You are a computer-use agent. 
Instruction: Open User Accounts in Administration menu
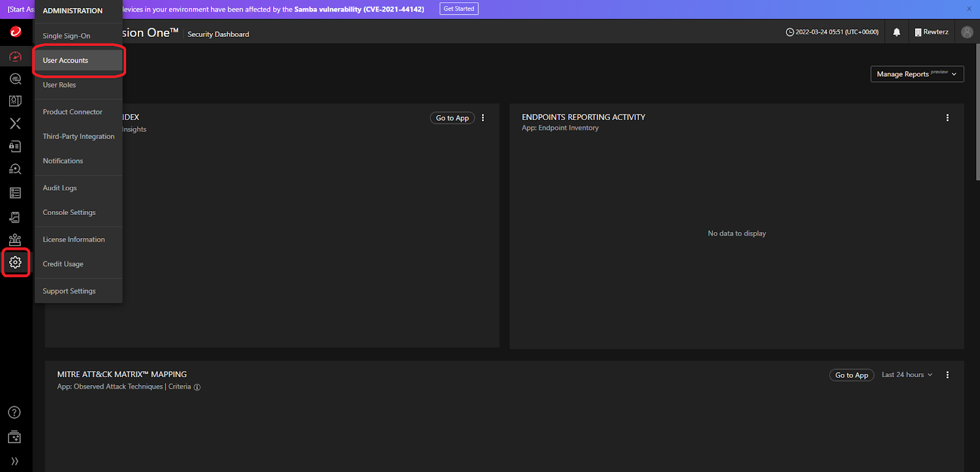[x=78, y=60]
